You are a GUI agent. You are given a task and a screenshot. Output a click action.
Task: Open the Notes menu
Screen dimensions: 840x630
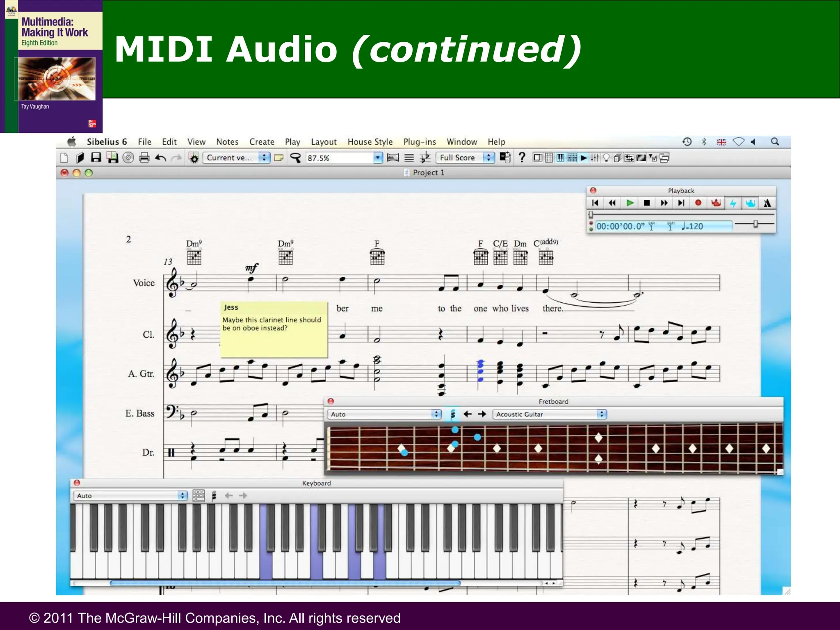point(227,142)
